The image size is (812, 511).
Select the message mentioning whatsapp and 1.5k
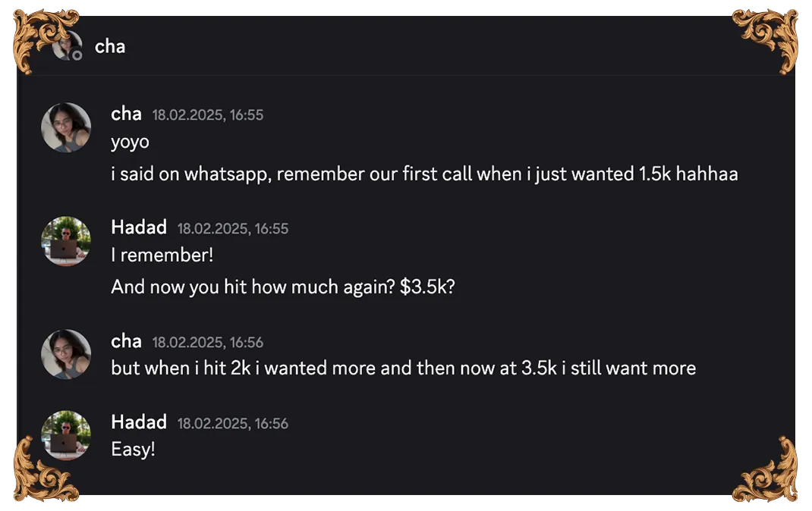pyautogui.click(x=425, y=174)
